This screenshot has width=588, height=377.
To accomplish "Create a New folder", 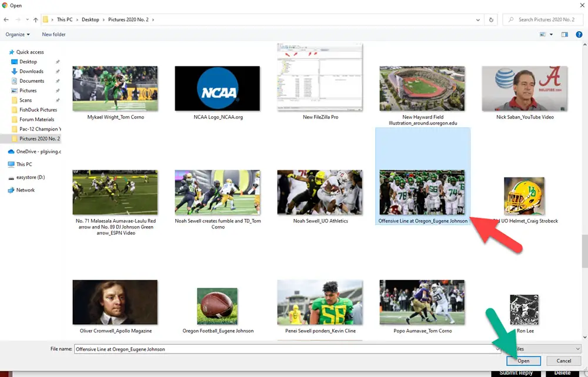I will click(x=54, y=35).
